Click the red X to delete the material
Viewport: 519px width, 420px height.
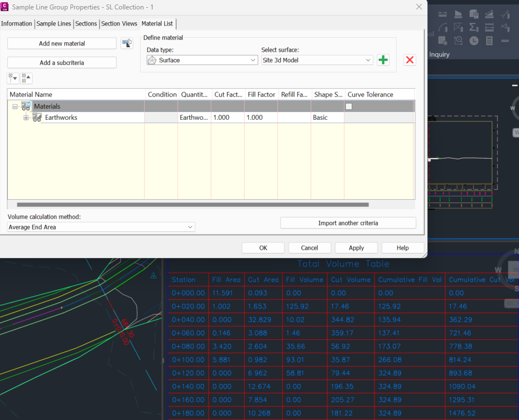tap(410, 60)
